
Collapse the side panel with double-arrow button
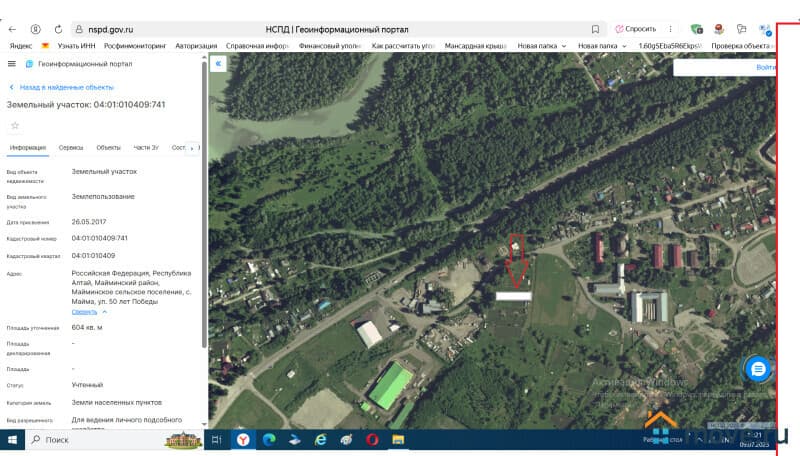tap(218, 64)
